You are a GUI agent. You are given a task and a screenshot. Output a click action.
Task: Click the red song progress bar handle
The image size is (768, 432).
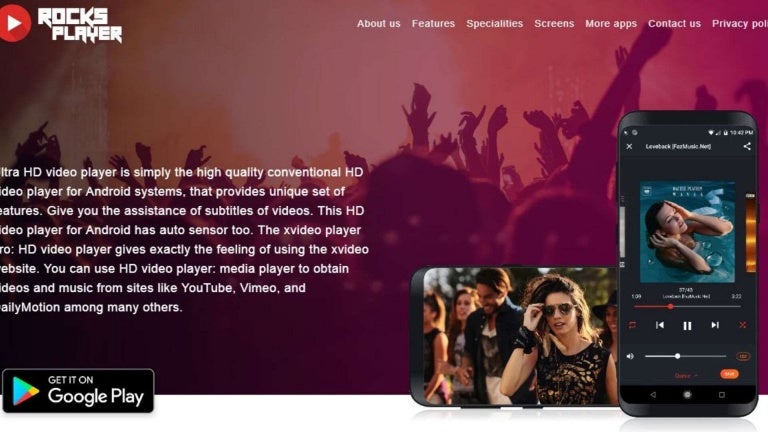pos(670,307)
